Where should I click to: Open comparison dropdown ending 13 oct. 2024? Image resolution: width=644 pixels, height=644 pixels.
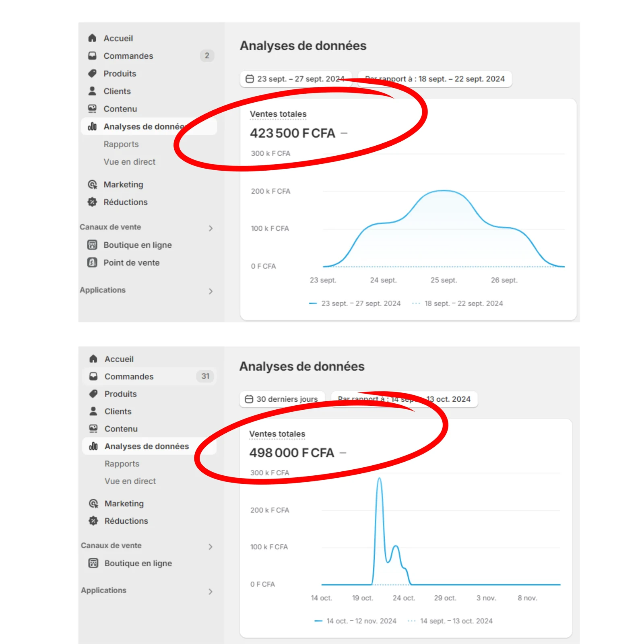(x=404, y=399)
